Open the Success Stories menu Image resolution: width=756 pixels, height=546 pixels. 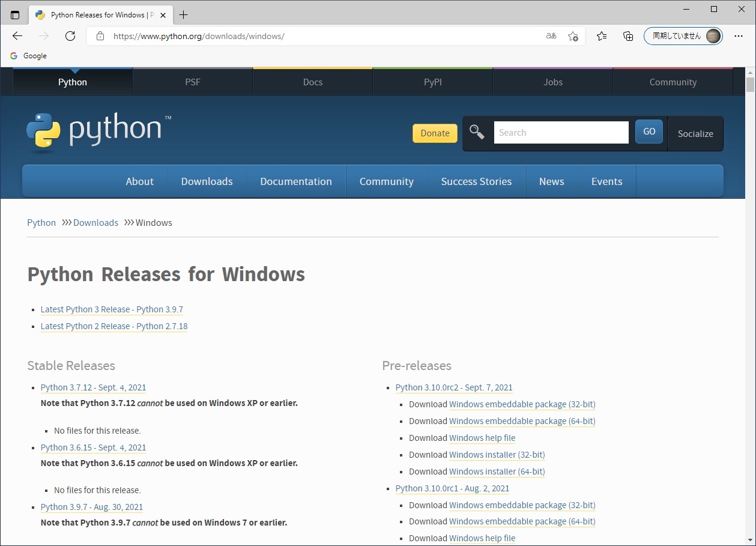click(476, 181)
